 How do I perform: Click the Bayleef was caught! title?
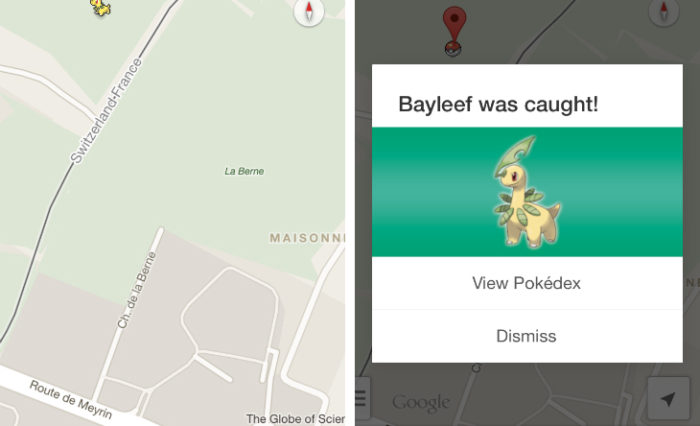498,104
